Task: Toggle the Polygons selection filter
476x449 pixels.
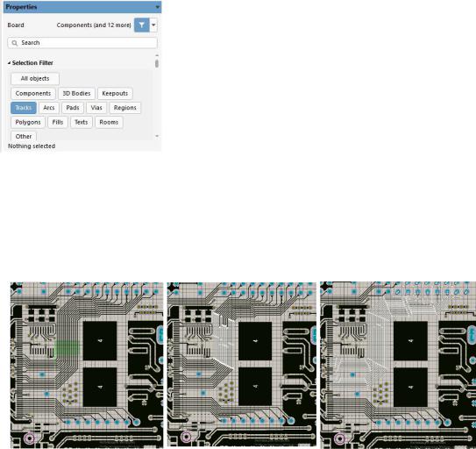Action: (x=28, y=122)
